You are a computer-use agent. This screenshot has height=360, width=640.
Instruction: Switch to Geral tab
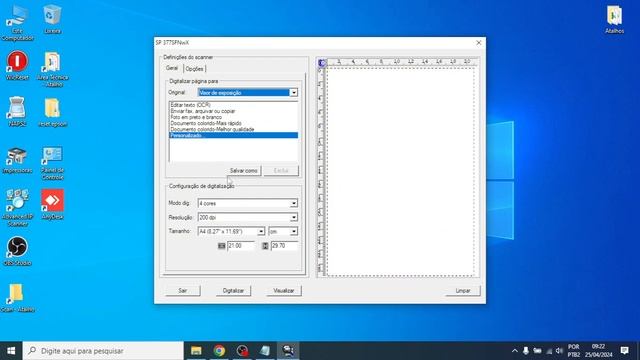[x=172, y=68]
